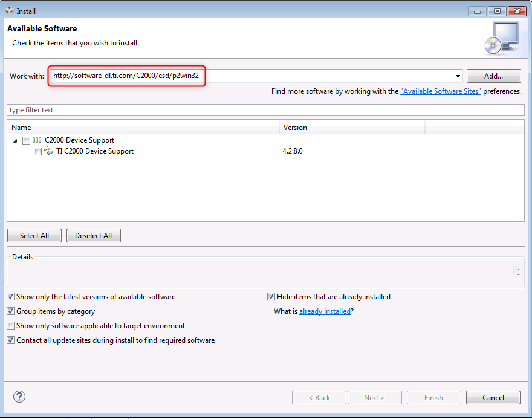Uncheck Group items by category
Image resolution: width=532 pixels, height=419 pixels.
[x=10, y=311]
